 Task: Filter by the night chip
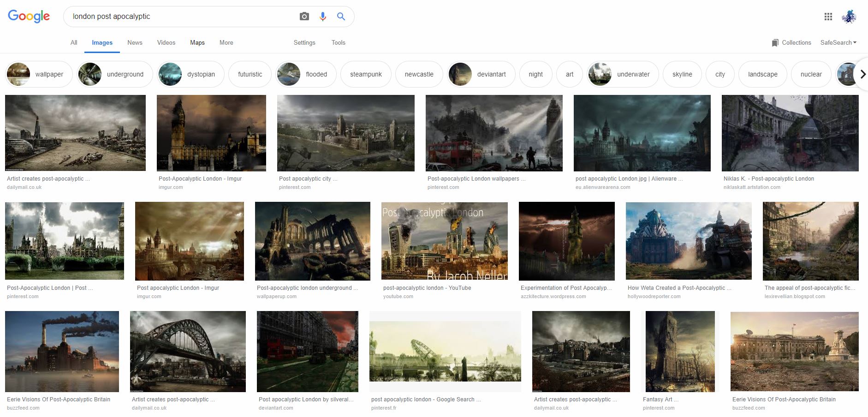click(535, 74)
